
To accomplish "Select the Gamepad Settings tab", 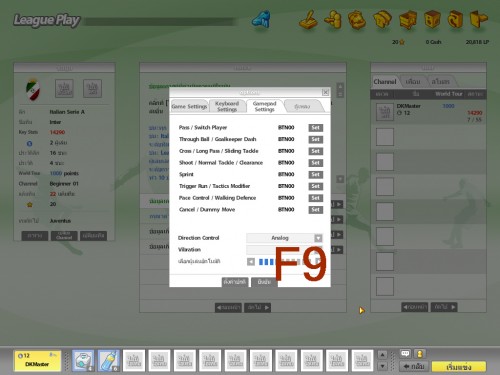I will (265, 106).
